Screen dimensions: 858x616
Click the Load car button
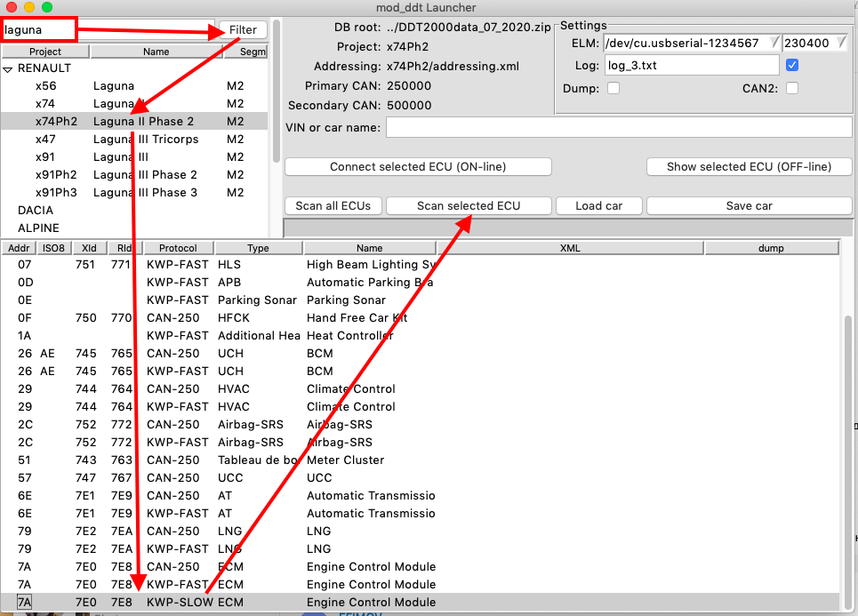click(598, 205)
